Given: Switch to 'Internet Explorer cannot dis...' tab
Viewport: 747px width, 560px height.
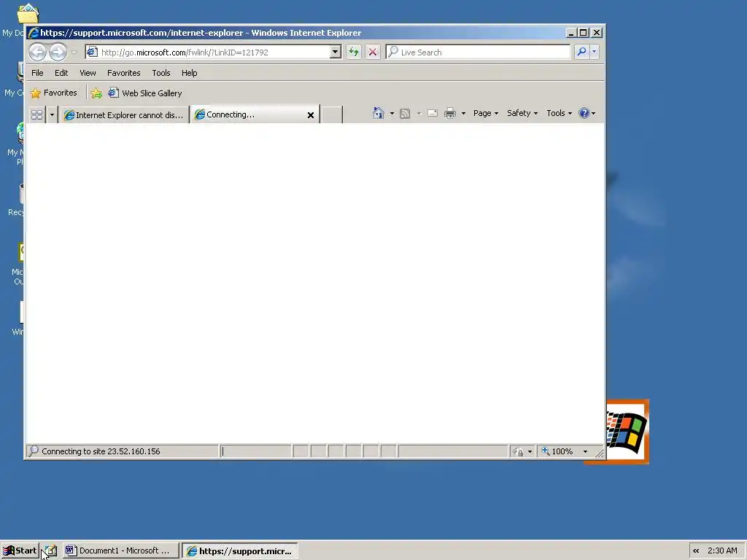Looking at the screenshot, I should coord(124,114).
